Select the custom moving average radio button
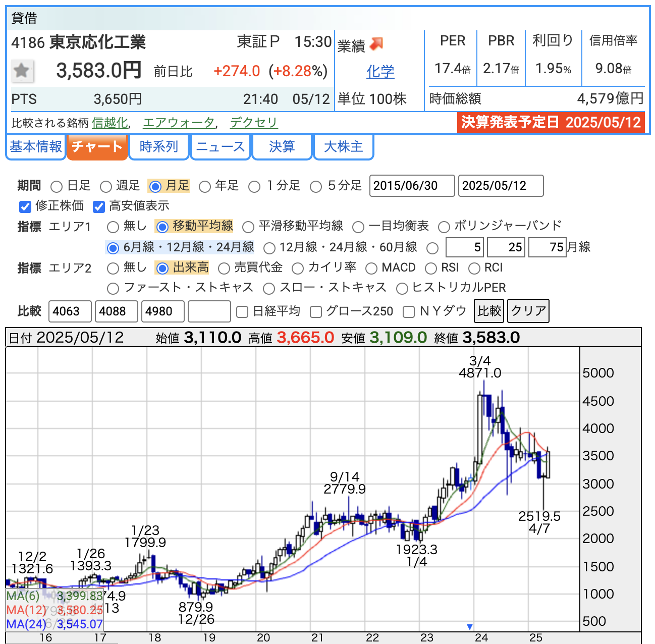Screen dimensions: 655x644 [x=432, y=248]
